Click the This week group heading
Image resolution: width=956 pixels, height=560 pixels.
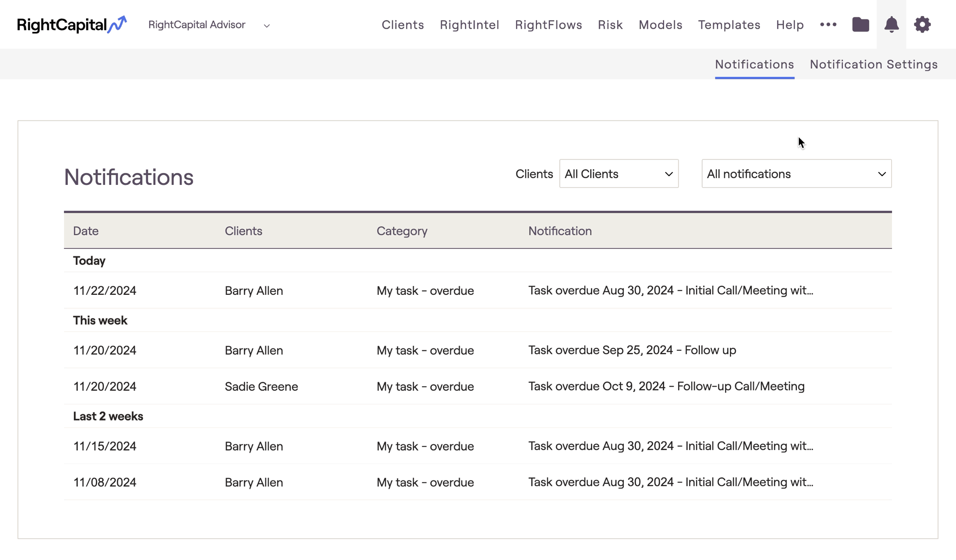(100, 321)
